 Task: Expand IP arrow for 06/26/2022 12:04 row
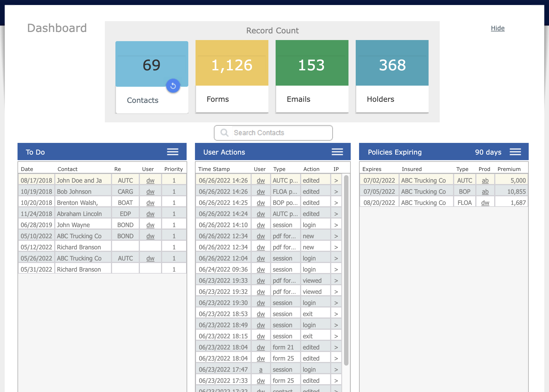(336, 258)
